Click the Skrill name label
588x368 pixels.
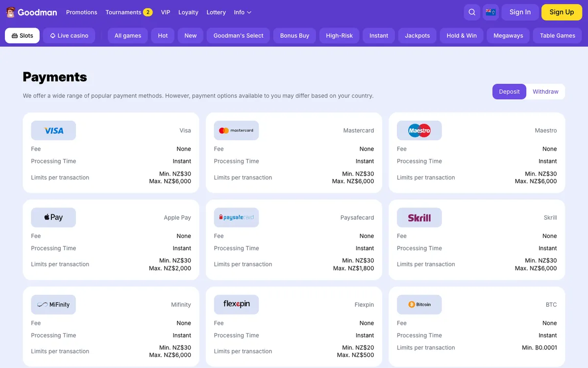tap(550, 217)
